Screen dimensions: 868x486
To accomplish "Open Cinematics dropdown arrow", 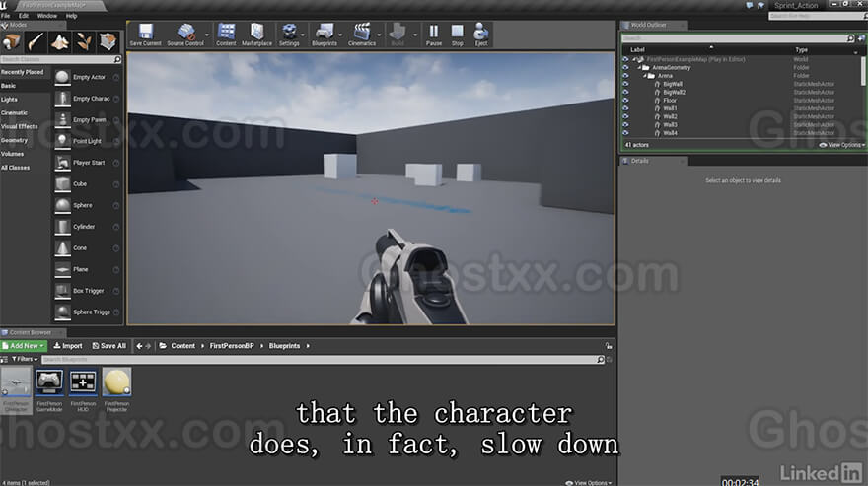I will tap(379, 35).
